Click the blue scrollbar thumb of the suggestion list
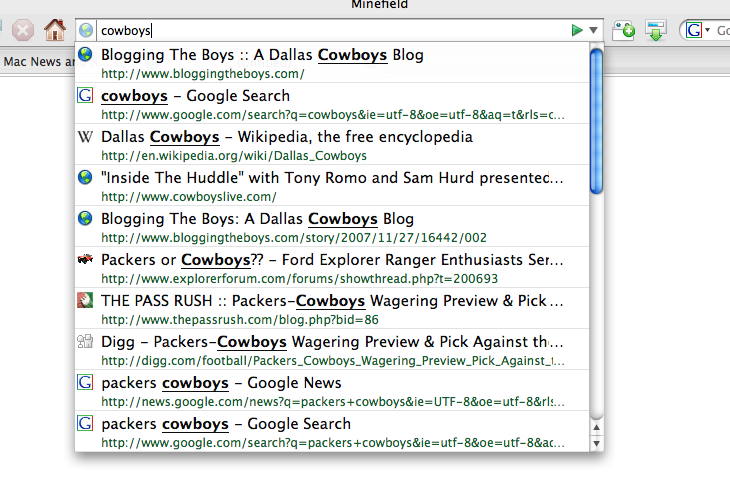This screenshot has height=486, width=730. coord(596,121)
